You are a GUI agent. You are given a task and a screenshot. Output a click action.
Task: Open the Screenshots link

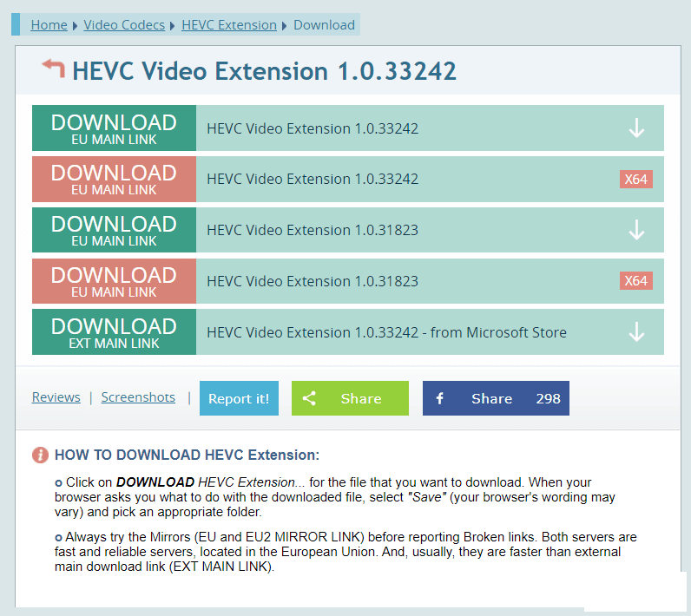[138, 397]
